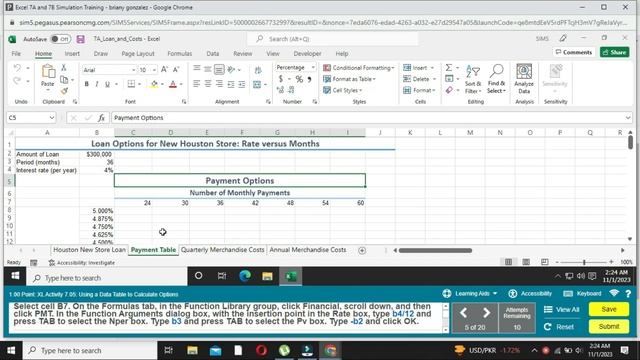Click the Save disk icon next to AutoSave
The image size is (640, 360).
80,39
